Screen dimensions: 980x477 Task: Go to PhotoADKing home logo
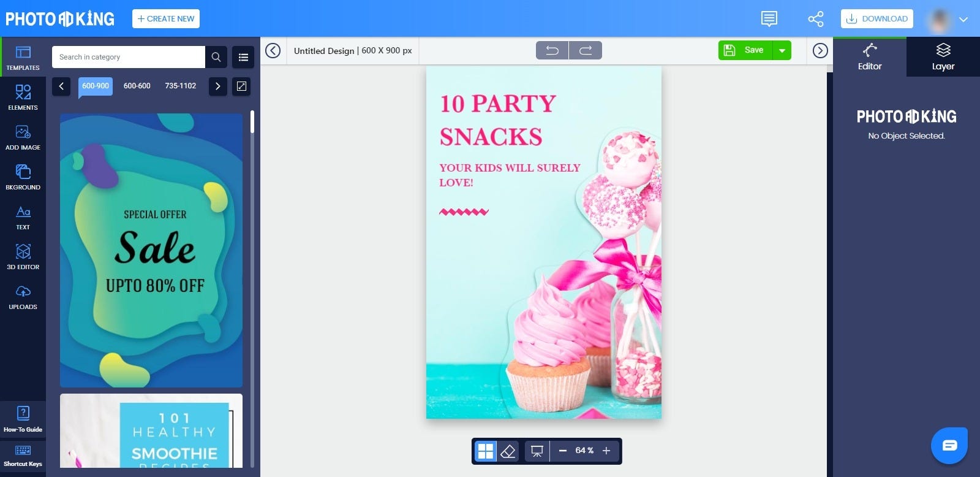coord(60,19)
